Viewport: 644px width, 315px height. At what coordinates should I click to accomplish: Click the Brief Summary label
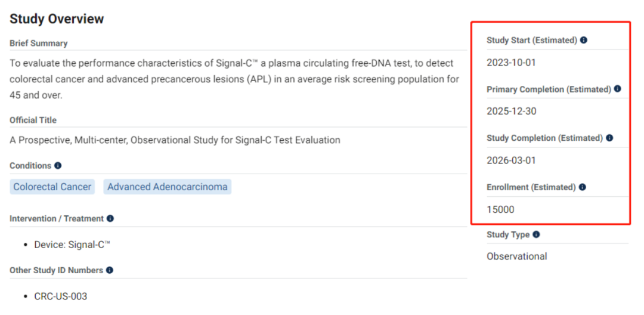tap(39, 43)
